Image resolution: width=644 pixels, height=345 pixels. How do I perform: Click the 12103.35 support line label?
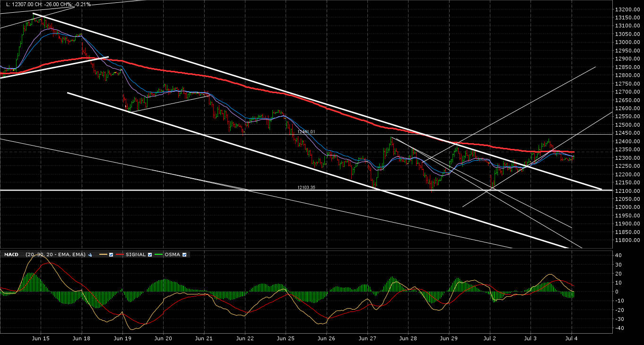click(x=306, y=188)
